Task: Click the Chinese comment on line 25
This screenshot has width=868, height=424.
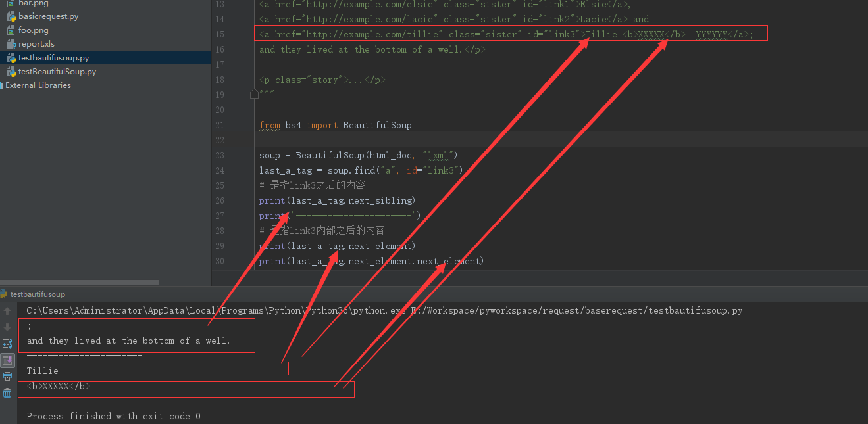Action: (312, 185)
